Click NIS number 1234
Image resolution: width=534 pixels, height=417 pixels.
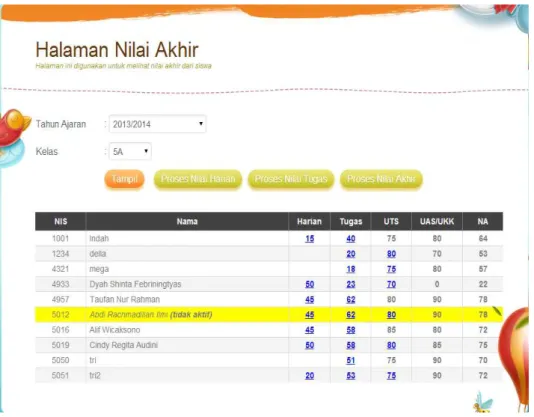point(61,254)
